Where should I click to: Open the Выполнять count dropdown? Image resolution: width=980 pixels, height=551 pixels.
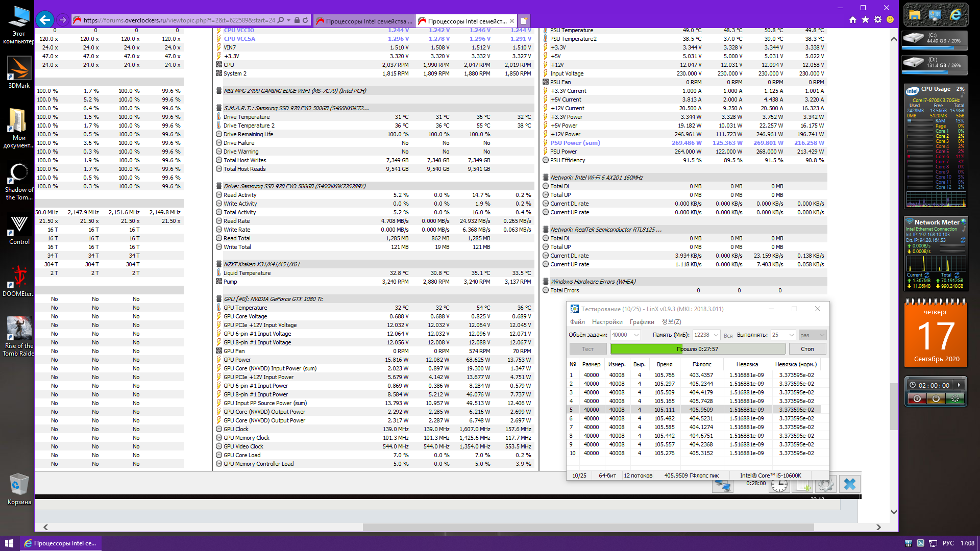click(792, 335)
